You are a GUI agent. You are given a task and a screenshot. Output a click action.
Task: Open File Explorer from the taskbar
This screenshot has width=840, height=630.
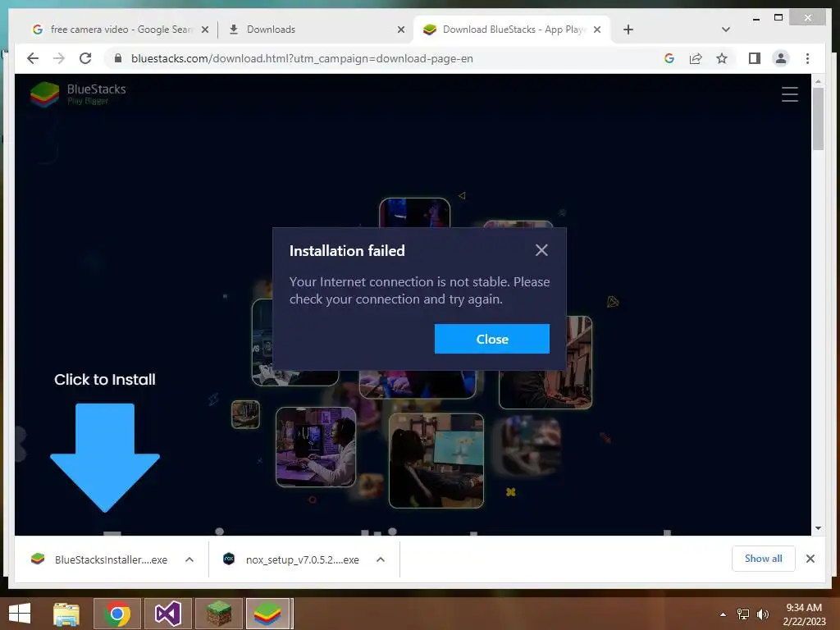pyautogui.click(x=66, y=614)
